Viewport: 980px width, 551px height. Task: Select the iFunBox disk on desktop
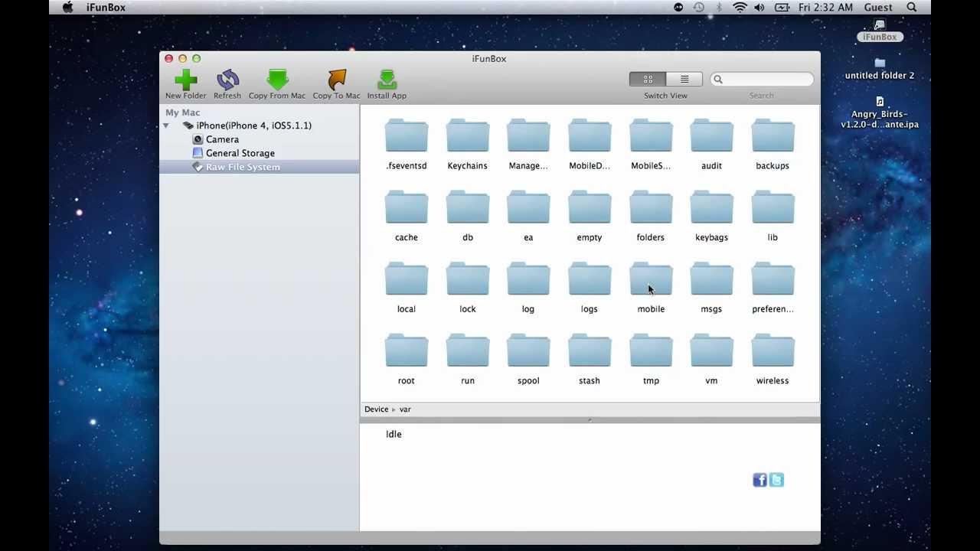click(880, 31)
